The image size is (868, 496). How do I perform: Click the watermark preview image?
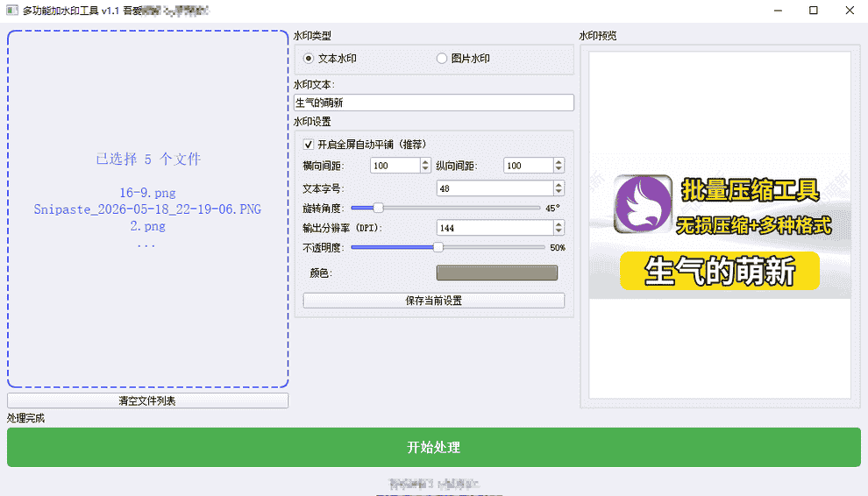click(720, 226)
